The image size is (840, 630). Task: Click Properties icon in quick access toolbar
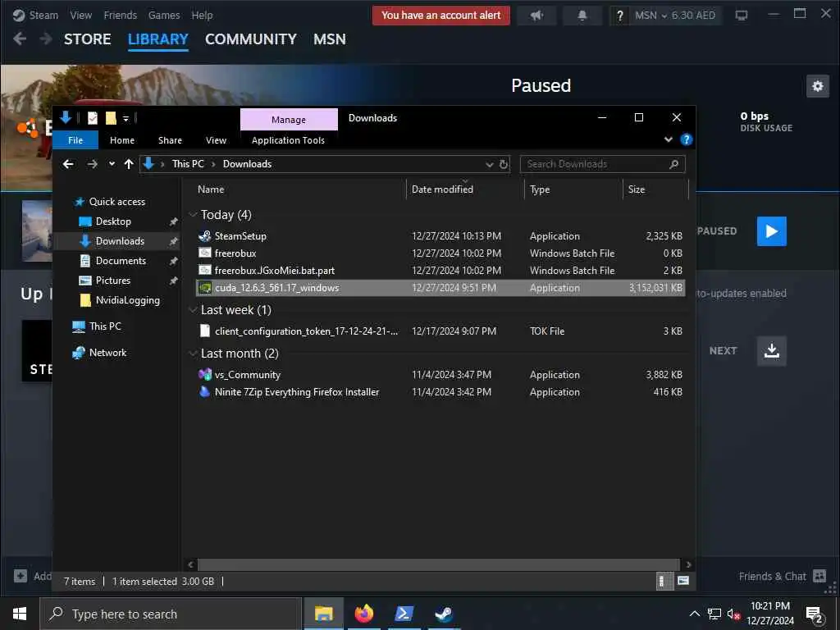[x=93, y=118]
